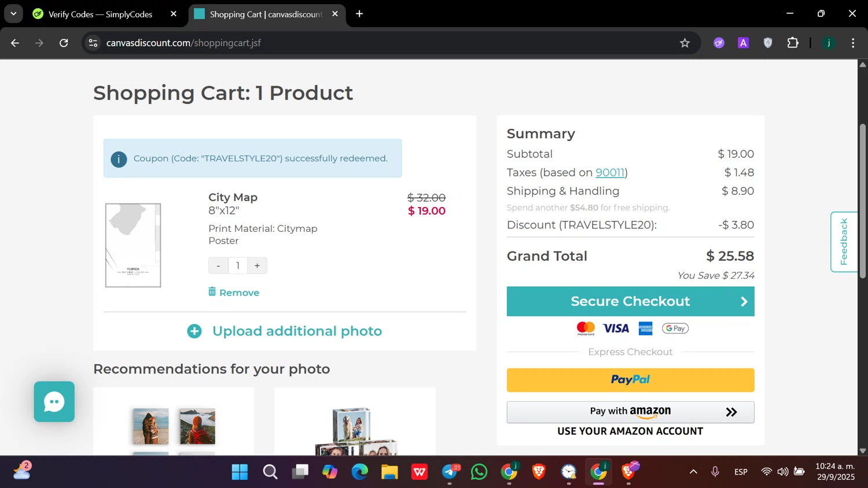868x488 pixels.
Task: Open the purple swirl extension icon
Action: tap(719, 43)
